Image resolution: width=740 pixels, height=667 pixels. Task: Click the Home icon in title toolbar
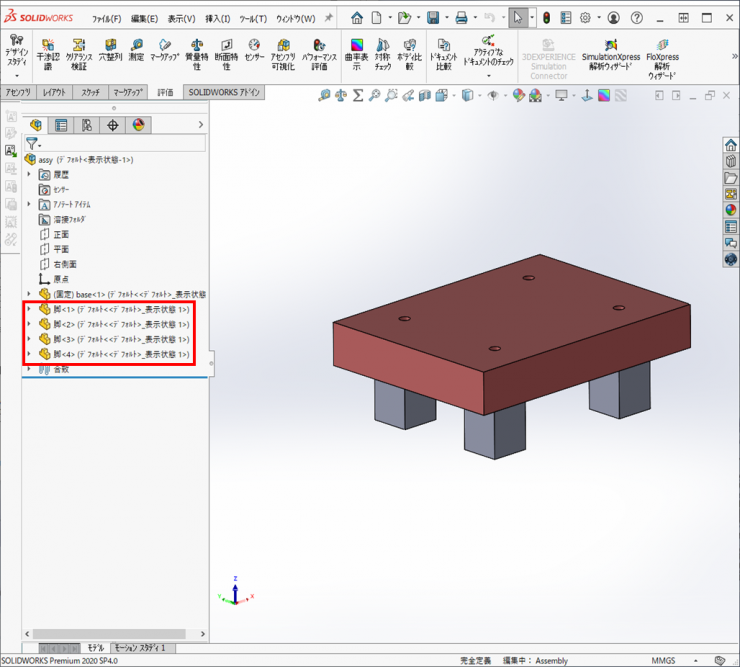point(357,18)
